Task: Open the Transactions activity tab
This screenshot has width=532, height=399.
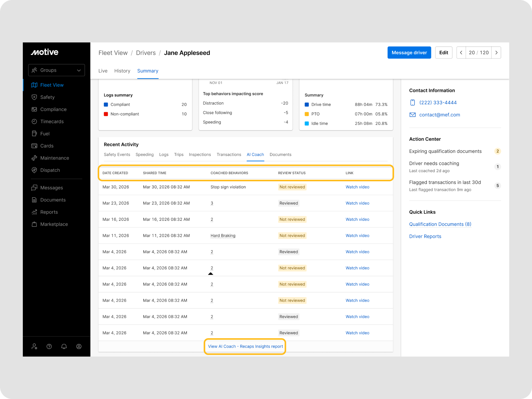Action: pos(229,155)
